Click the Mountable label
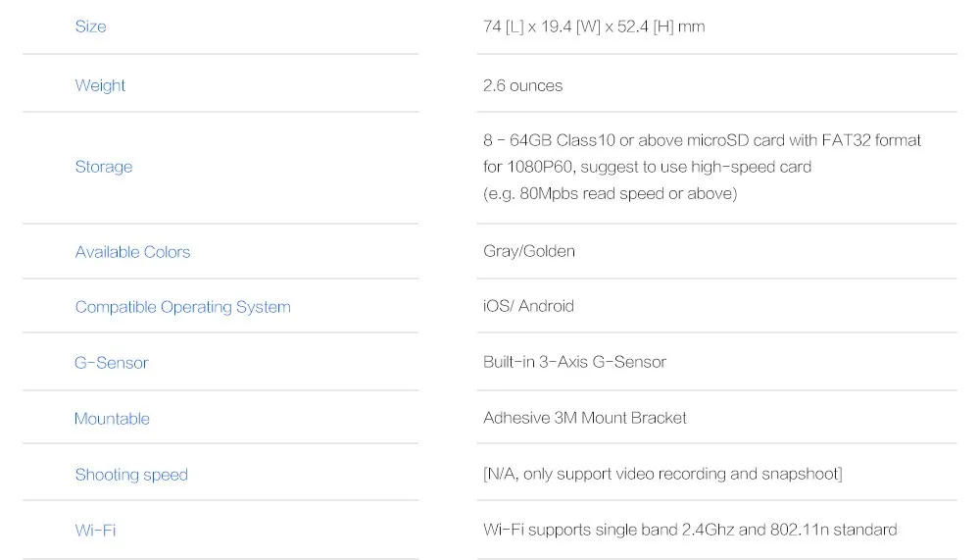 112,419
